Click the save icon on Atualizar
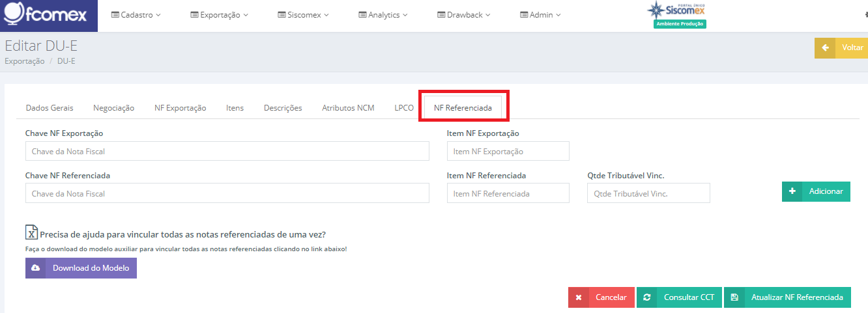The image size is (868, 313). 734,297
